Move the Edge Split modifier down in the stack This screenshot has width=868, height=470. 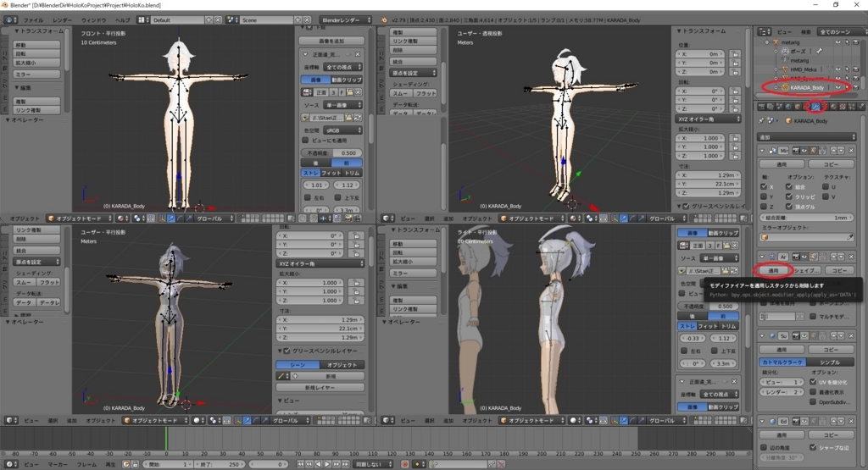[842, 422]
